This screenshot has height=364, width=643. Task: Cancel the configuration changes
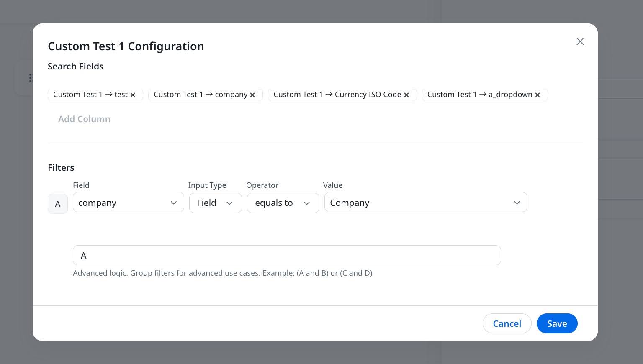click(507, 323)
